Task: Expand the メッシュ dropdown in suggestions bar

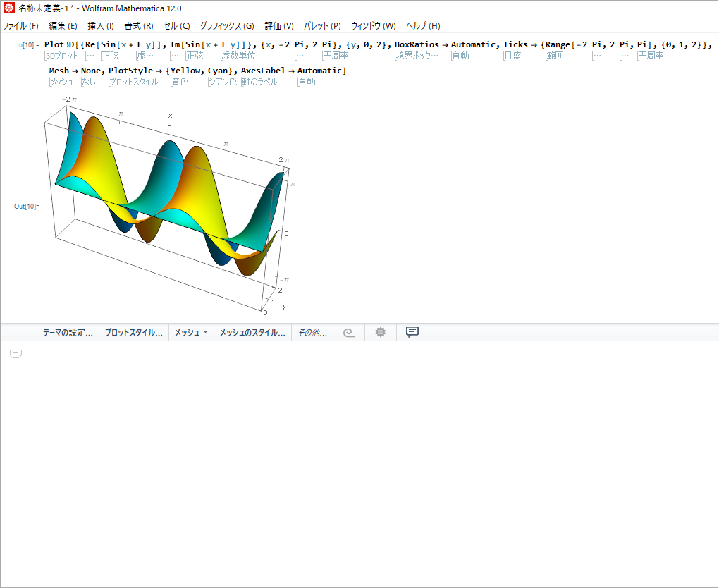Action: pos(191,333)
